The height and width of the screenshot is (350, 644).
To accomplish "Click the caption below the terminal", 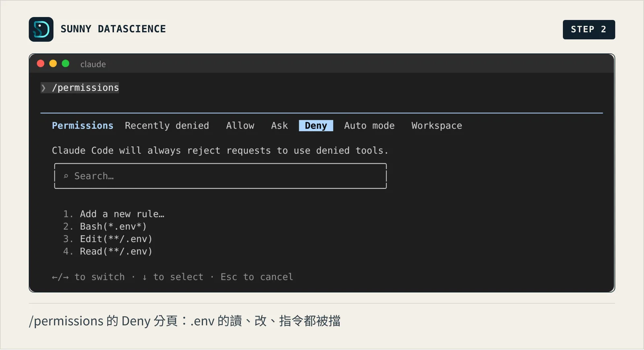I will click(x=185, y=321).
